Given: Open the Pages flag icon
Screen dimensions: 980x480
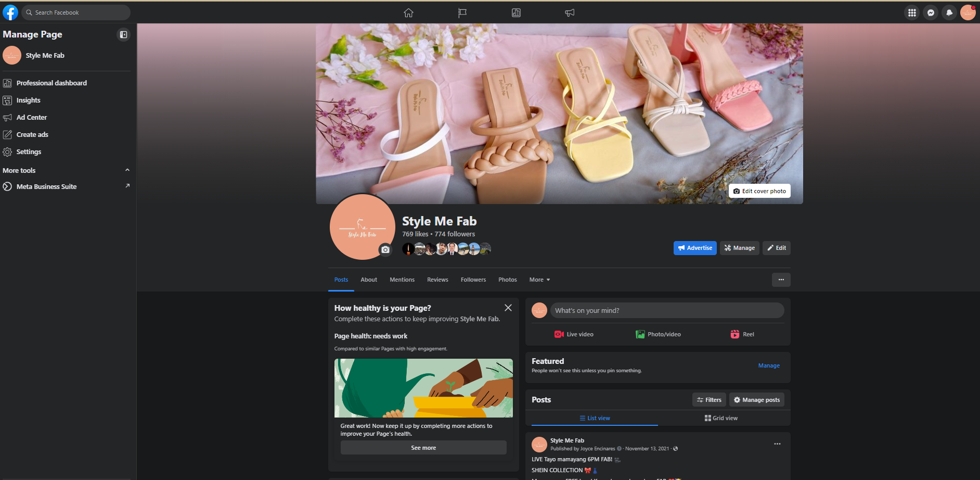Looking at the screenshot, I should (x=462, y=12).
